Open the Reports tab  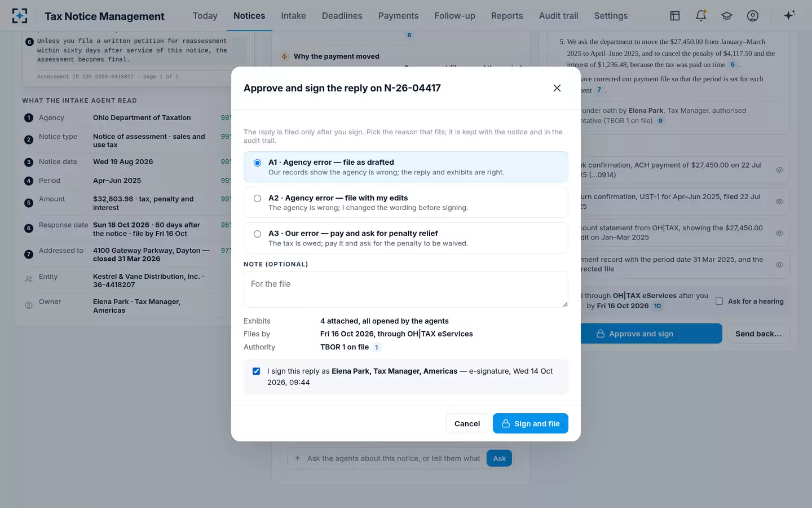507,16
